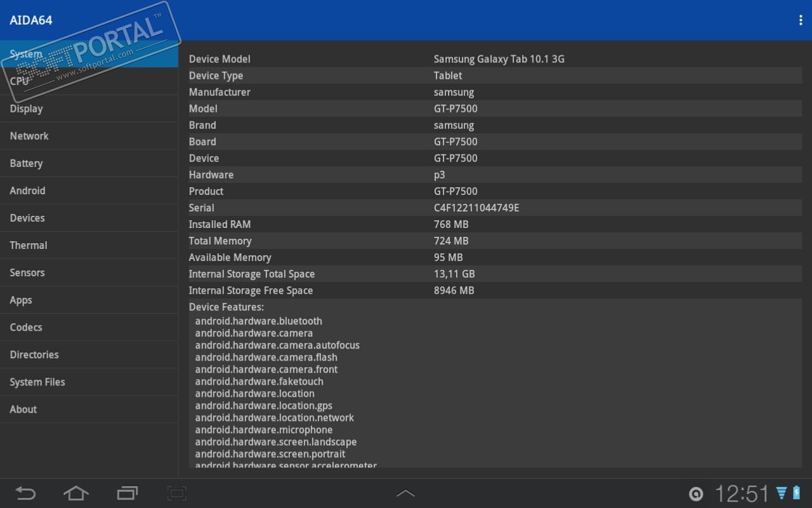The height and width of the screenshot is (508, 812).
Task: Tap the Internal Storage Free Space label
Action: click(251, 290)
